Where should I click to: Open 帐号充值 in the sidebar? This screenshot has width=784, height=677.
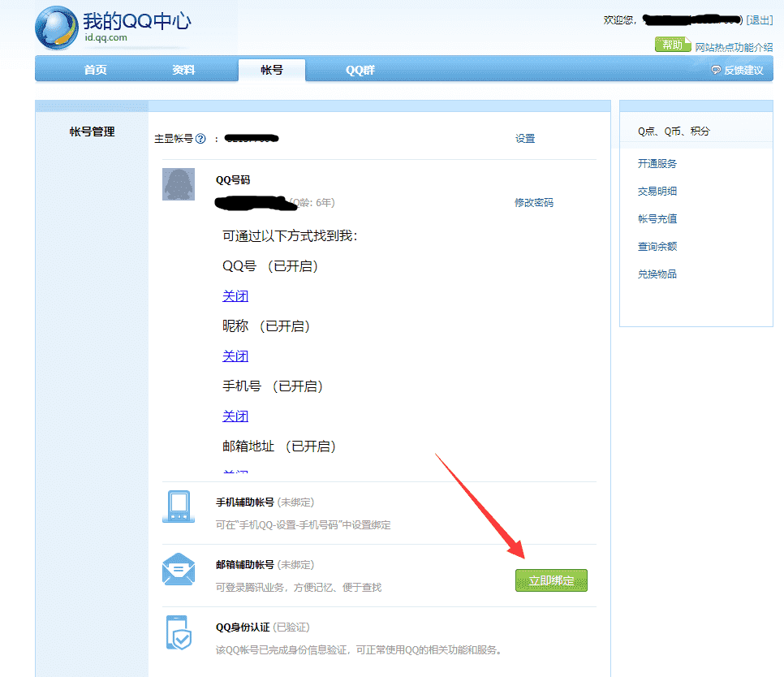[657, 218]
